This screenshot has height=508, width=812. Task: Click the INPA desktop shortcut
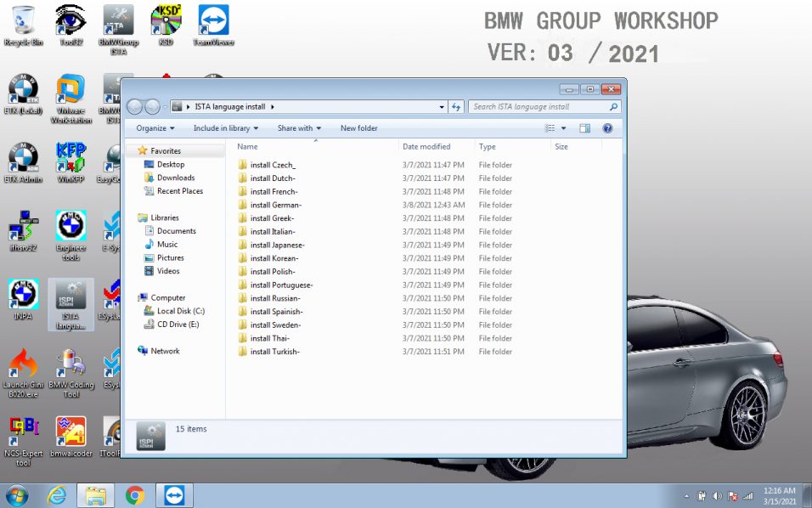(x=23, y=299)
